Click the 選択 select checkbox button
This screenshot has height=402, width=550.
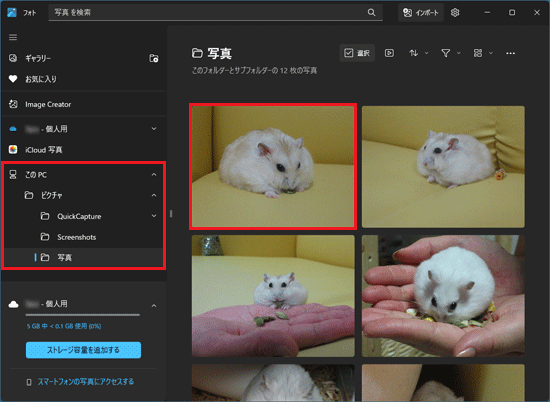pyautogui.click(x=357, y=53)
